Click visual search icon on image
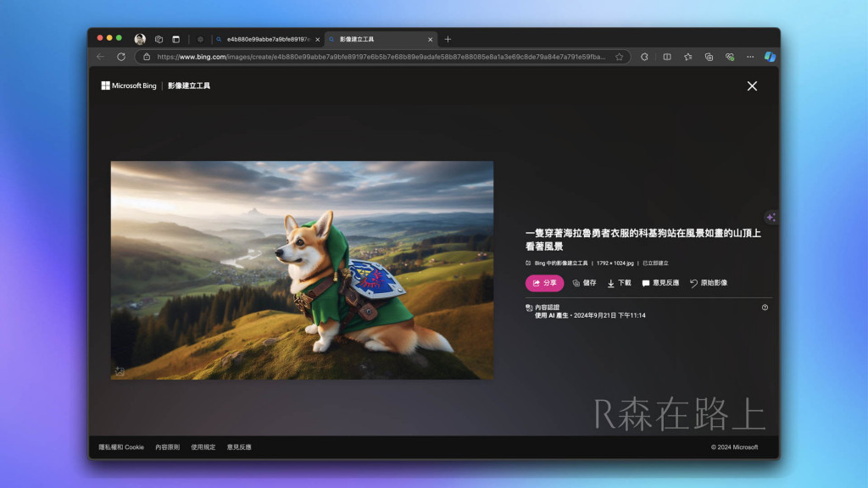This screenshot has height=488, width=868. pos(120,371)
